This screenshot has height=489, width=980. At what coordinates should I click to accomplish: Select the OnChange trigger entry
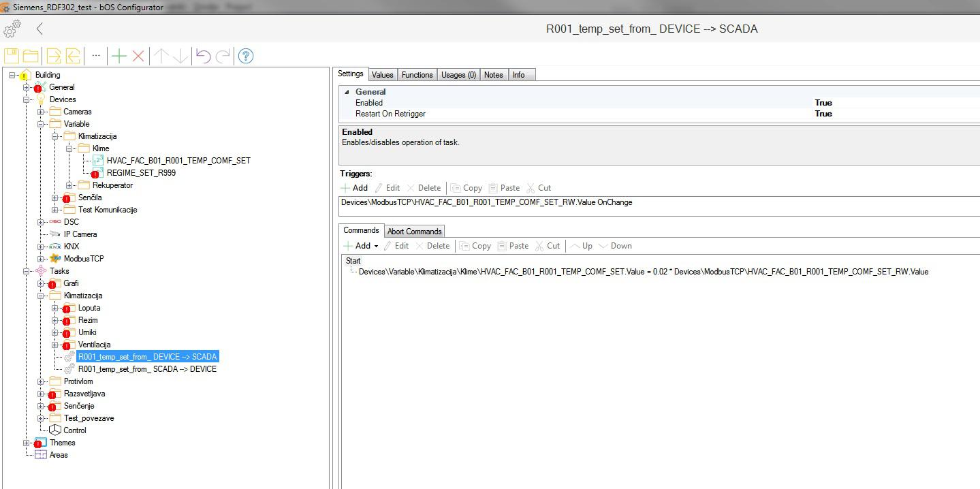(486, 202)
